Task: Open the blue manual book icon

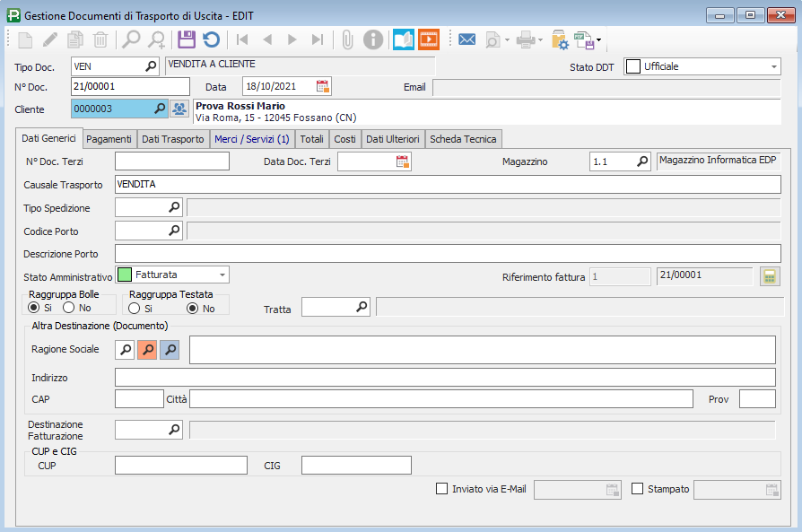Action: [404, 39]
